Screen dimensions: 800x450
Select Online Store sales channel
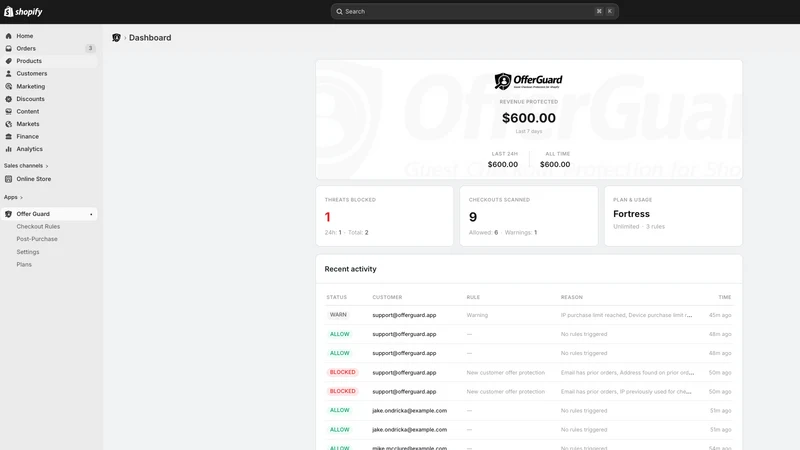(x=48, y=179)
